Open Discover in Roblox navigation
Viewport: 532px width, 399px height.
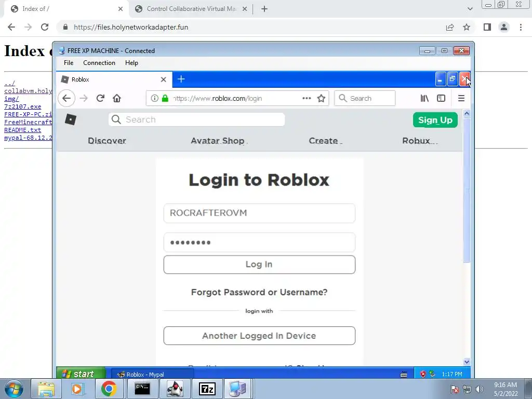107,141
